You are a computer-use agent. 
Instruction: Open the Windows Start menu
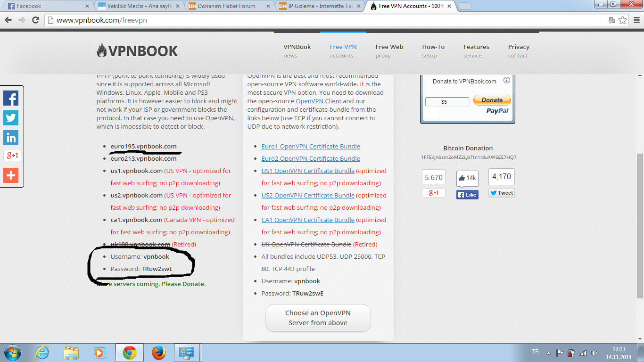[x=12, y=353]
